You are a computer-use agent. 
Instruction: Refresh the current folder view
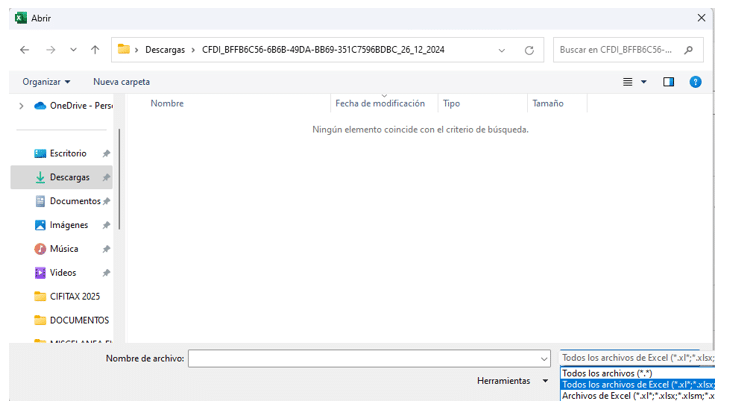tap(529, 49)
